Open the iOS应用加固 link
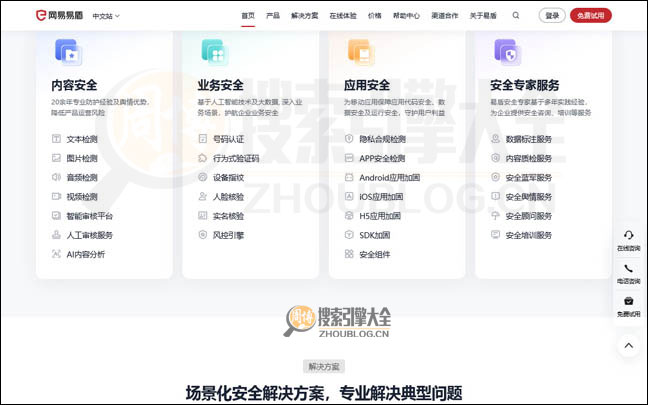The image size is (648, 405). pyautogui.click(x=381, y=197)
